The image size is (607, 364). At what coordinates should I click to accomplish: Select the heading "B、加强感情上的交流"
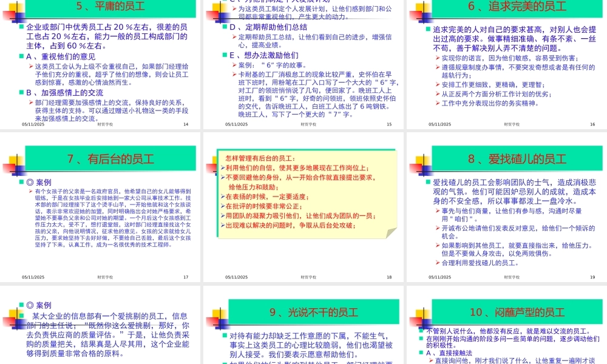65,93
